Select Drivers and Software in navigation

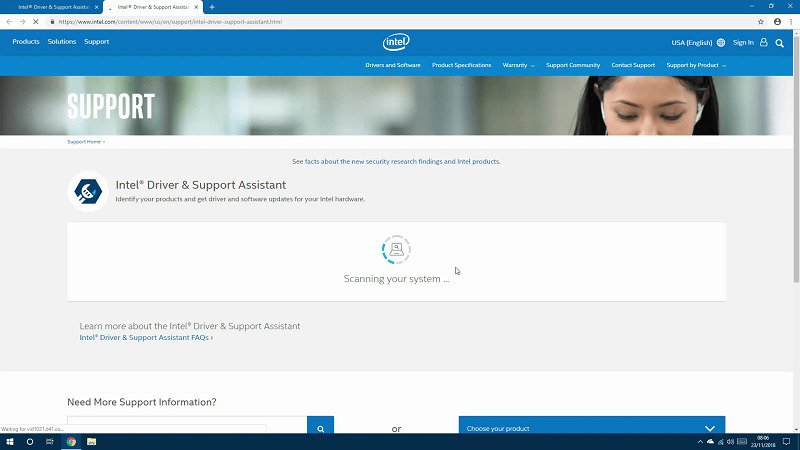tap(392, 65)
